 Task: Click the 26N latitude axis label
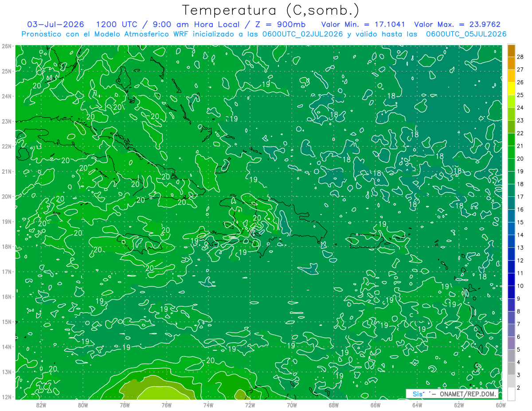(x=6, y=46)
